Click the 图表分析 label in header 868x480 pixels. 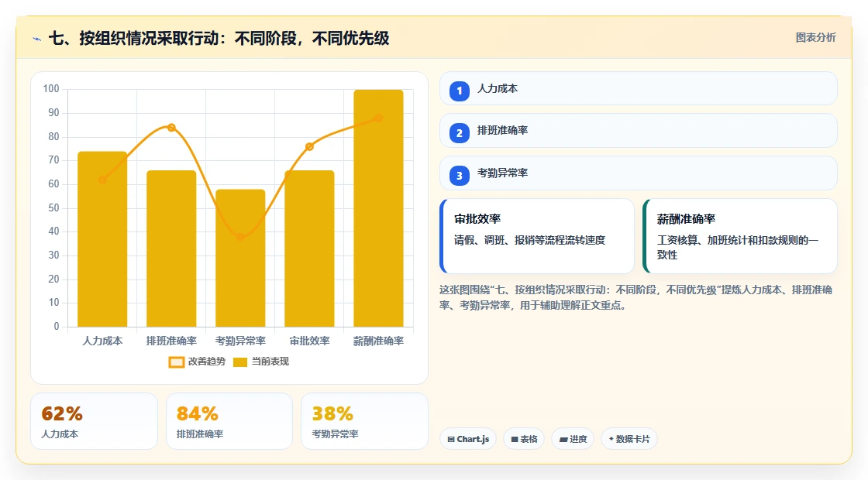(815, 38)
